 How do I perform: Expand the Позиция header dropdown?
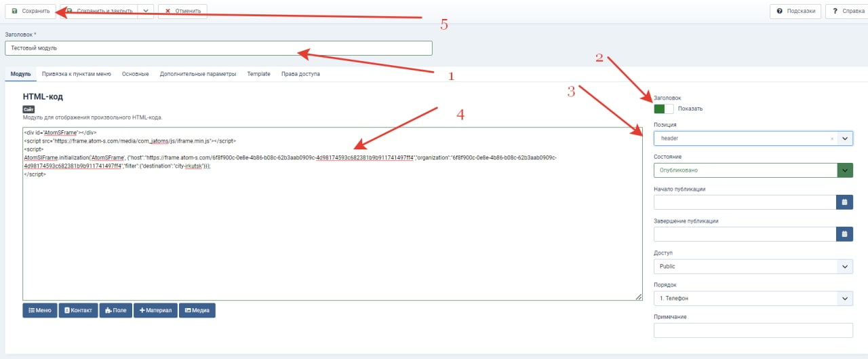point(845,138)
